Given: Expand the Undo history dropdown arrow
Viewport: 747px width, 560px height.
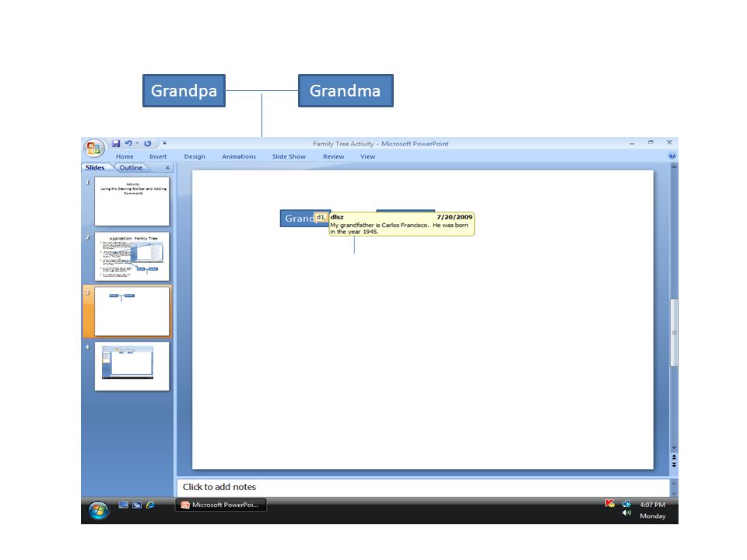Looking at the screenshot, I should [x=137, y=143].
